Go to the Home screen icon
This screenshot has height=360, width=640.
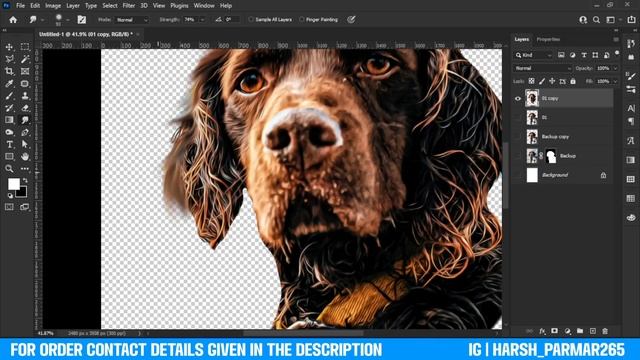13,20
